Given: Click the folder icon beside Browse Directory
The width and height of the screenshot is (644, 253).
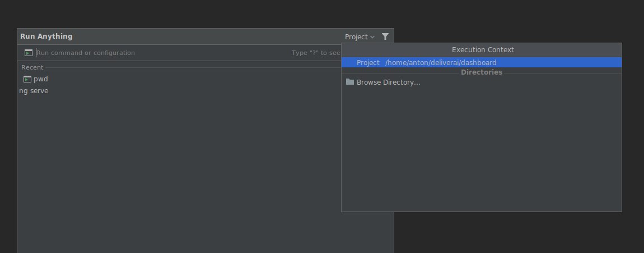Looking at the screenshot, I should point(350,82).
